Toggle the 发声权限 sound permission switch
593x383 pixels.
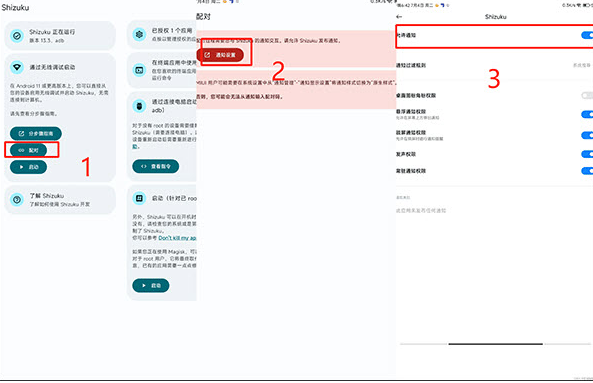pos(587,154)
